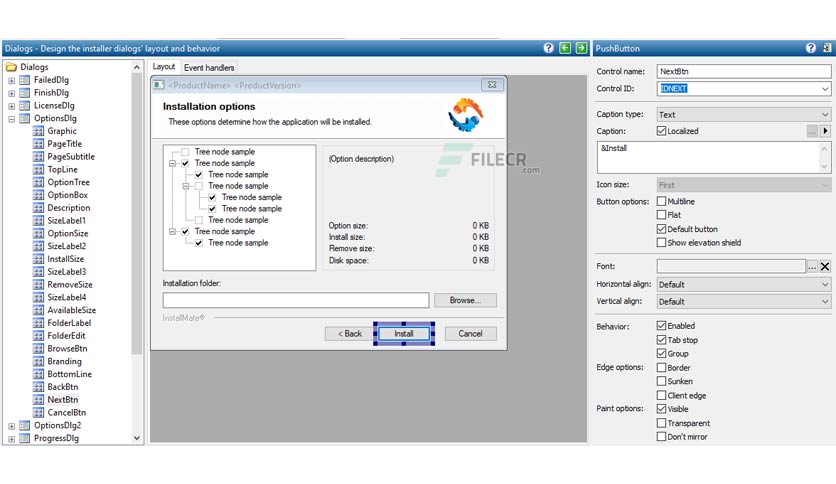The image size is (836, 484).
Task: Open the Vertical align dropdown
Action: (x=825, y=302)
